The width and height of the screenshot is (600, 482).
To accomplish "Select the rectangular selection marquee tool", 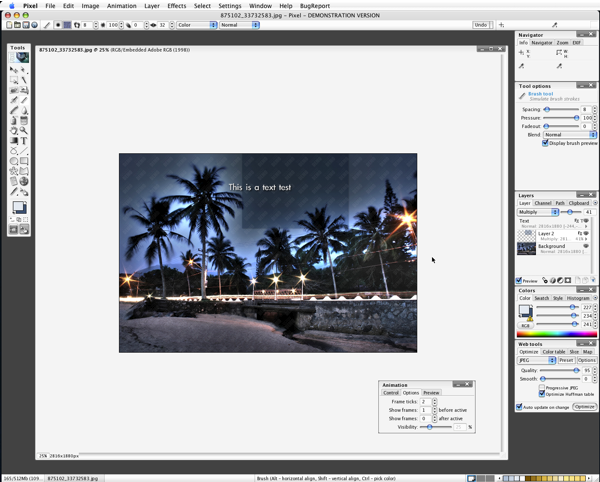I will pyautogui.click(x=14, y=80).
